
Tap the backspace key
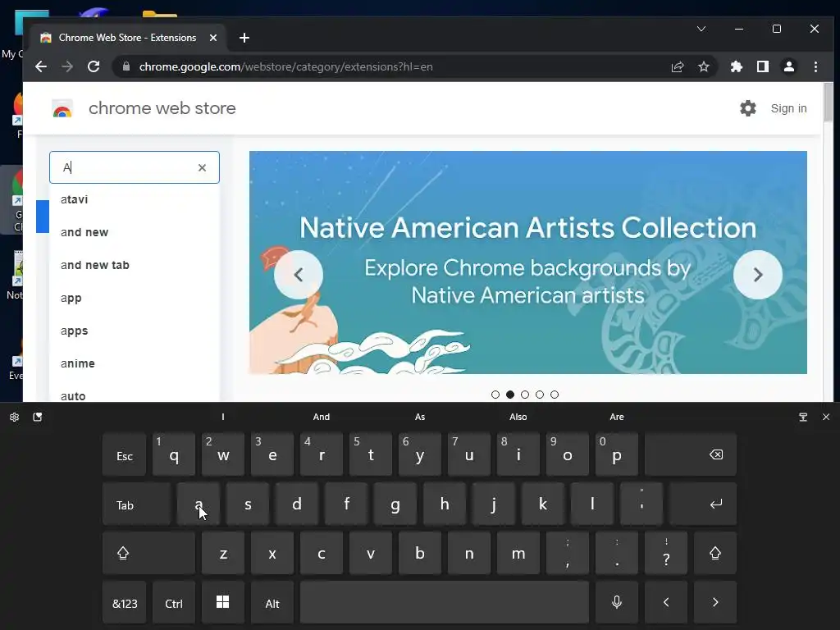click(691, 454)
